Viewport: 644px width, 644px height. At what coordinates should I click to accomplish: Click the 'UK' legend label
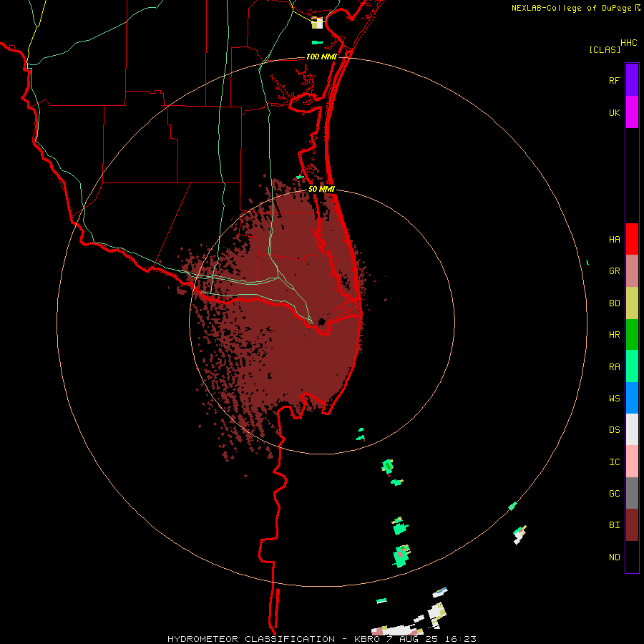614,112
